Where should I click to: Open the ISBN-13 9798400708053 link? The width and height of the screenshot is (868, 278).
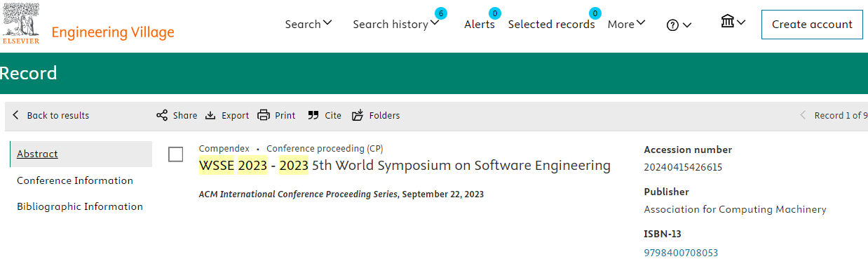(x=681, y=253)
